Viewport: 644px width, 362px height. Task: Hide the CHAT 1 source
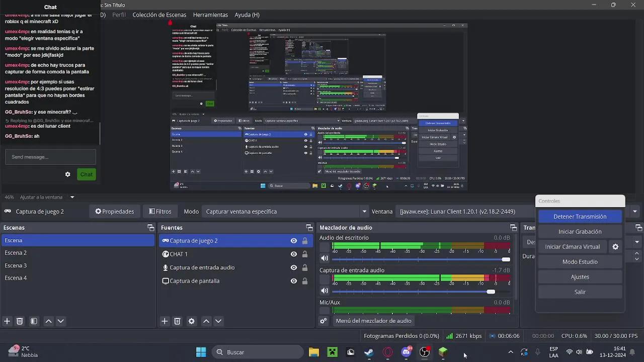coord(294,254)
